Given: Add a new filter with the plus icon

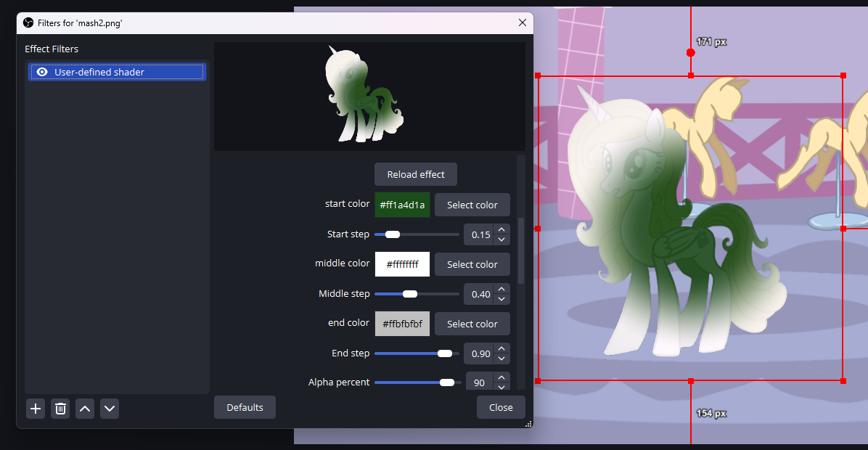Looking at the screenshot, I should pyautogui.click(x=35, y=408).
